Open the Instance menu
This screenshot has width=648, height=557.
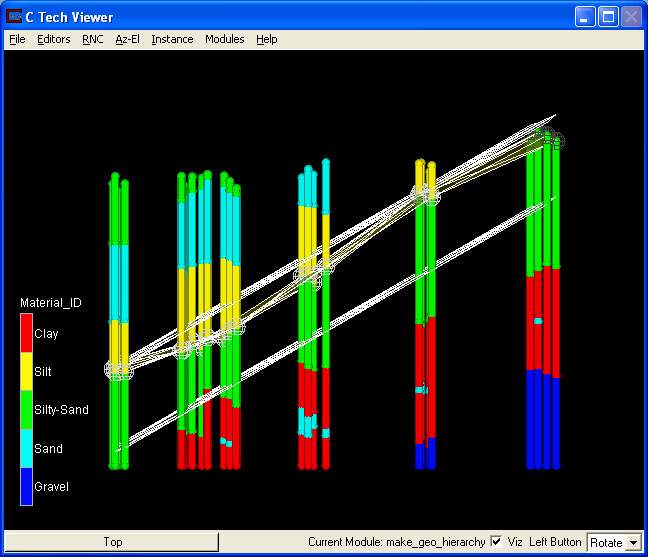172,39
